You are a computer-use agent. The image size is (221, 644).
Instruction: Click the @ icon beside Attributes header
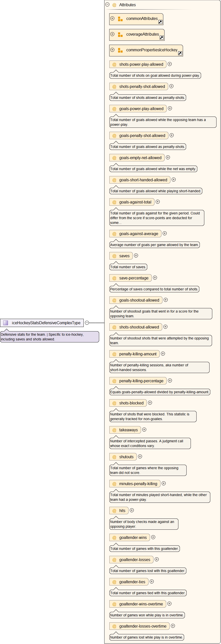click(x=114, y=5)
